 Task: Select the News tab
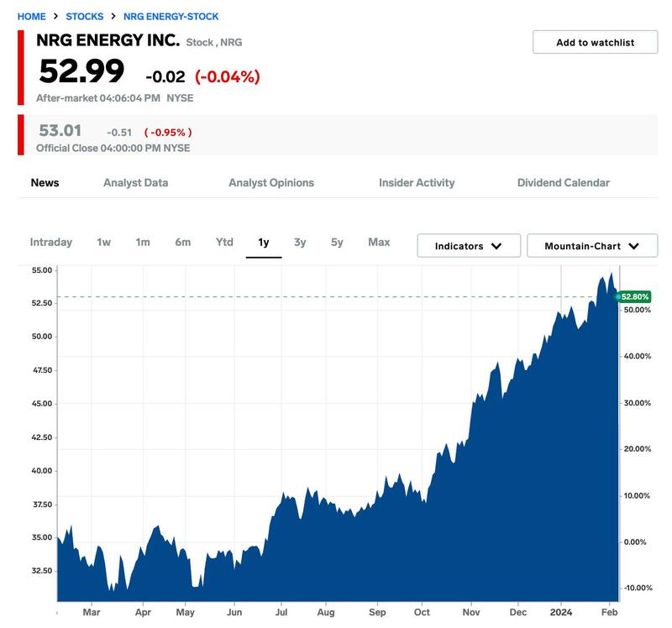pos(45,182)
